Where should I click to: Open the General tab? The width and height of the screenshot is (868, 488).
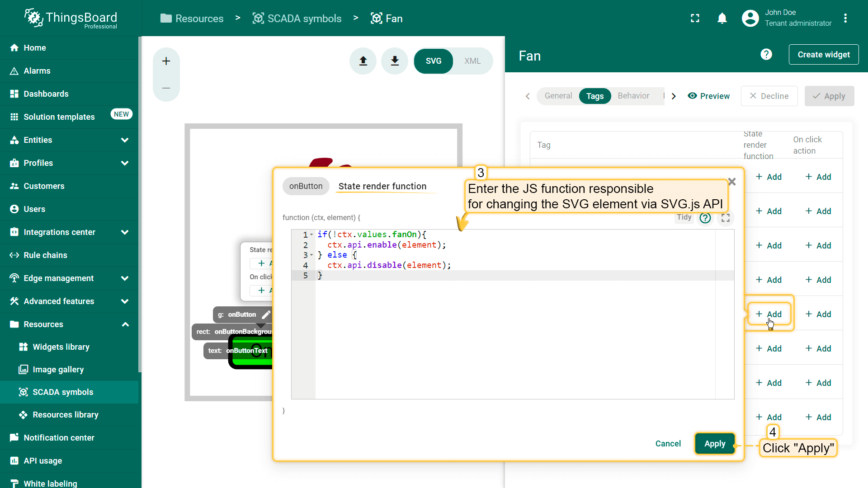pyautogui.click(x=558, y=96)
